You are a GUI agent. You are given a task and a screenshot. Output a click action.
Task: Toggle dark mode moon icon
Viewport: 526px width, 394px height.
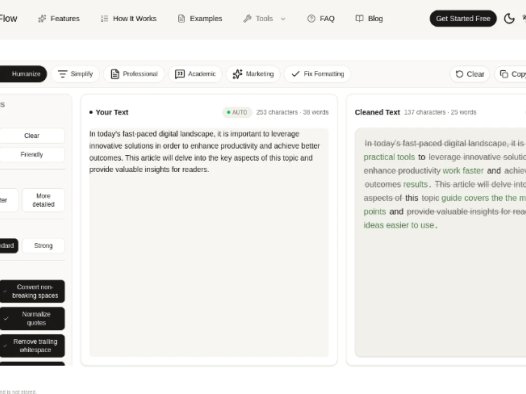[x=509, y=18]
